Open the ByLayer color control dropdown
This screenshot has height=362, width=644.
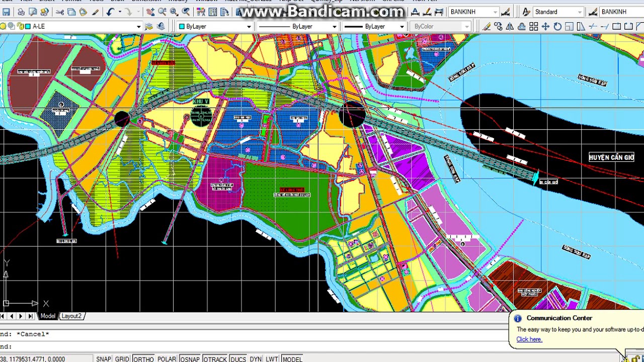[249, 27]
